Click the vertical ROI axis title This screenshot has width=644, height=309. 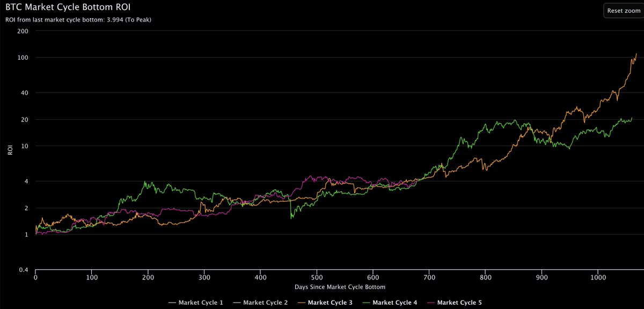pyautogui.click(x=10, y=150)
